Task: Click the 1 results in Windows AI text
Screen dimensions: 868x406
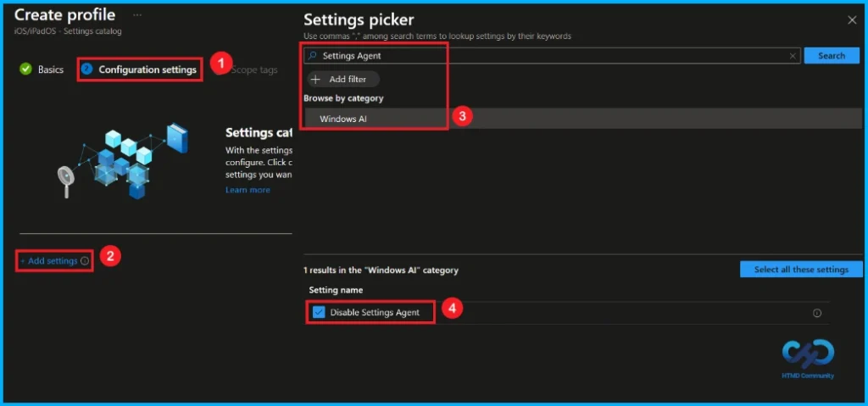Action: (381, 270)
